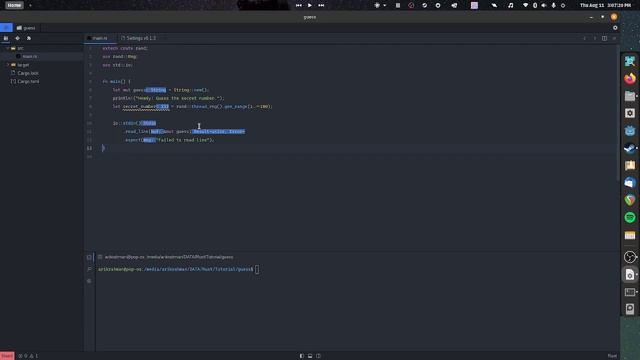Skip to next track in top bar

321,5
